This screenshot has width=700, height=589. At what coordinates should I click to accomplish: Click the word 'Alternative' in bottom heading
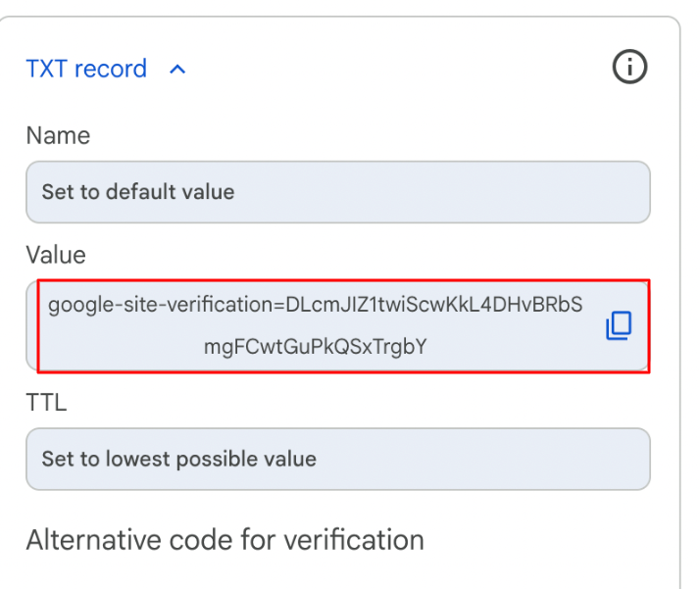[x=84, y=539]
